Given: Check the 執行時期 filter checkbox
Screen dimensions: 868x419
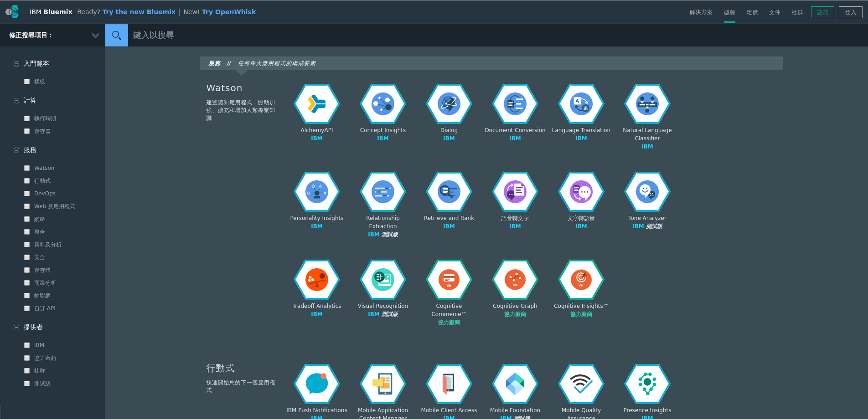Looking at the screenshot, I should click(x=27, y=118).
